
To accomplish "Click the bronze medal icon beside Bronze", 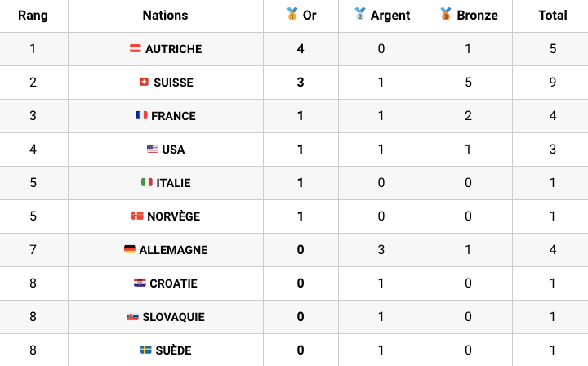I will point(446,14).
